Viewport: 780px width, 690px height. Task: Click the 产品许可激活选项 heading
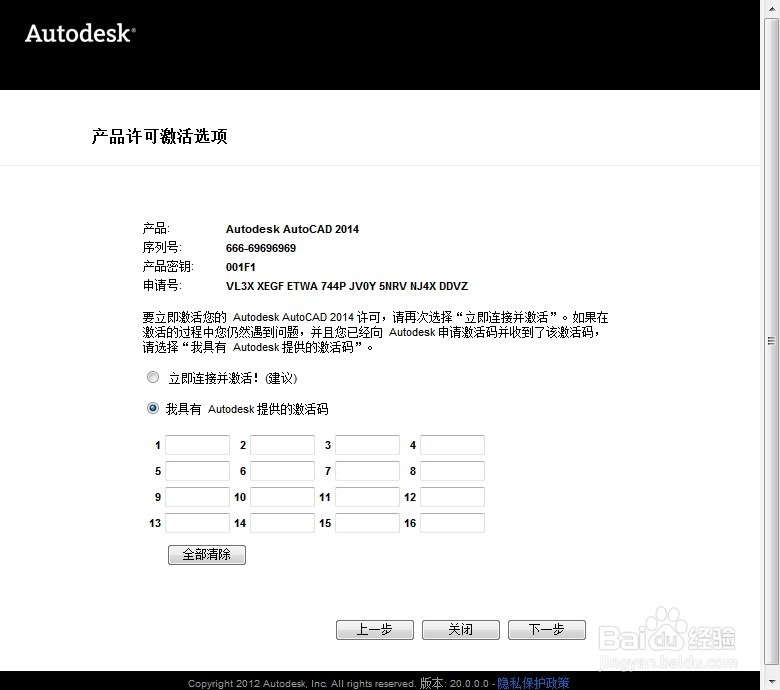click(160, 136)
